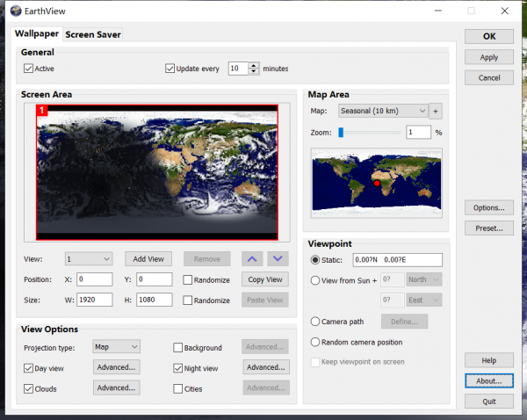Open Clouds Advanced settings
This screenshot has width=527, height=420.
coord(117,387)
